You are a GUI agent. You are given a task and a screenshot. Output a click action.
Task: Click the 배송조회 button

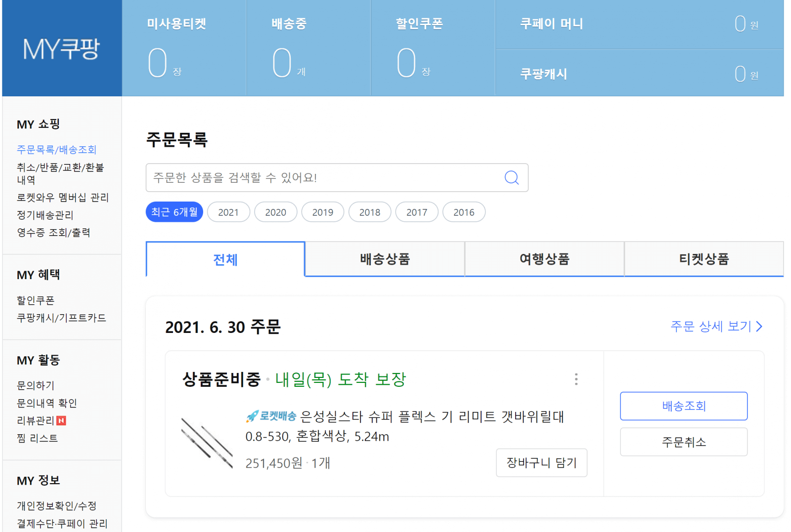[x=684, y=406]
